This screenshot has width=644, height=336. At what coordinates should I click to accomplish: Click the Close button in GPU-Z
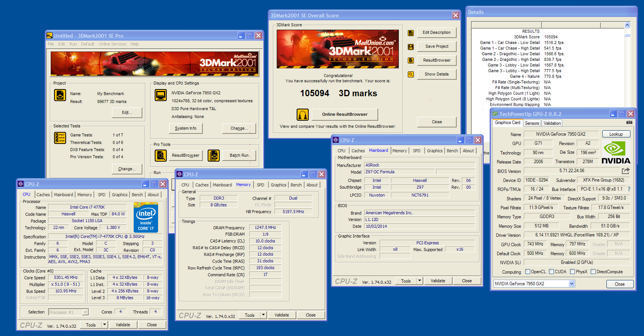(x=620, y=284)
